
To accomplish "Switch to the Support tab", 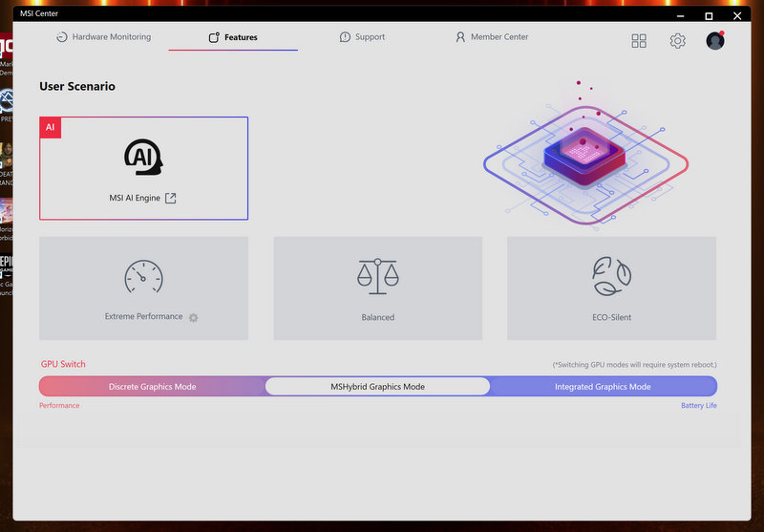I will click(x=362, y=37).
